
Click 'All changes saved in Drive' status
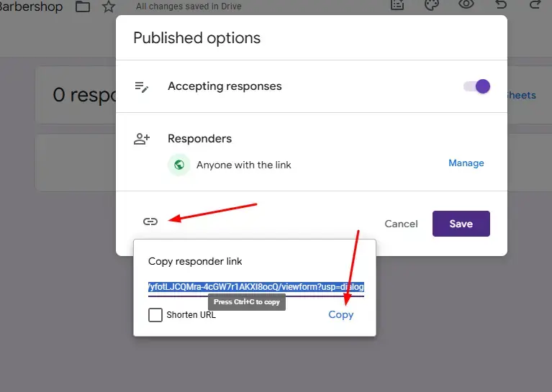tap(189, 6)
